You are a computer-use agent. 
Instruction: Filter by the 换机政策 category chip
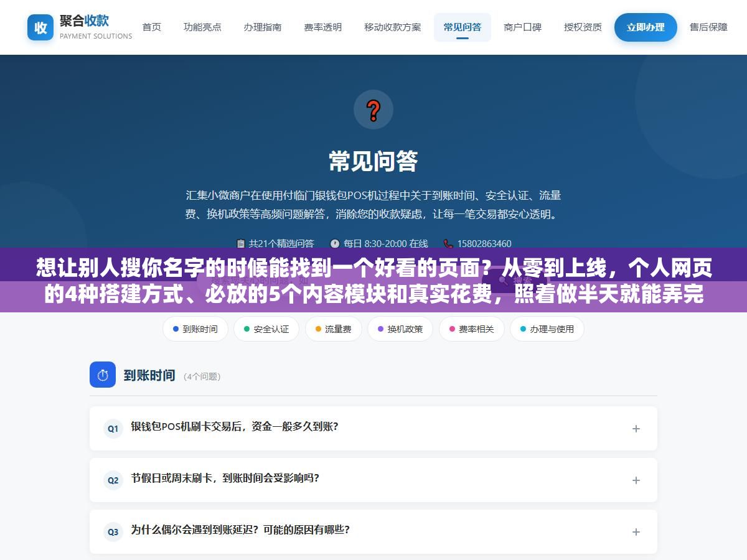[x=400, y=329]
